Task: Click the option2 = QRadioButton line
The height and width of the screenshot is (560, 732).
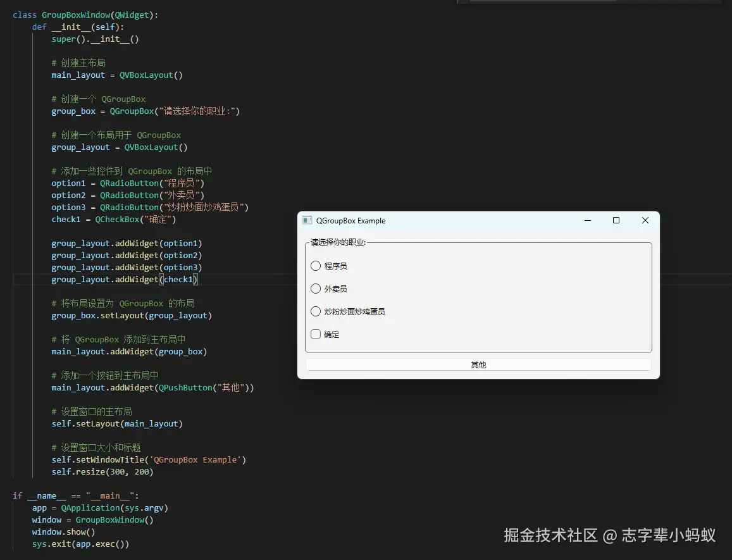Action: point(128,196)
